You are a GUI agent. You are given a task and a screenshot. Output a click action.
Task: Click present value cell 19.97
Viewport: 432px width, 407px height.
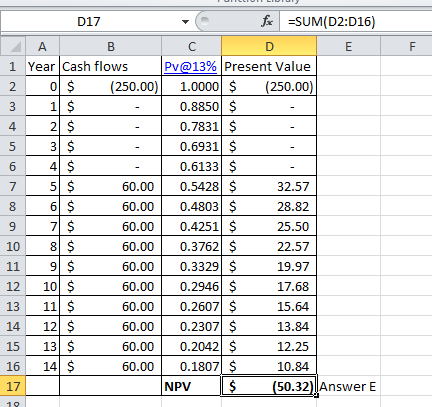coord(269,266)
